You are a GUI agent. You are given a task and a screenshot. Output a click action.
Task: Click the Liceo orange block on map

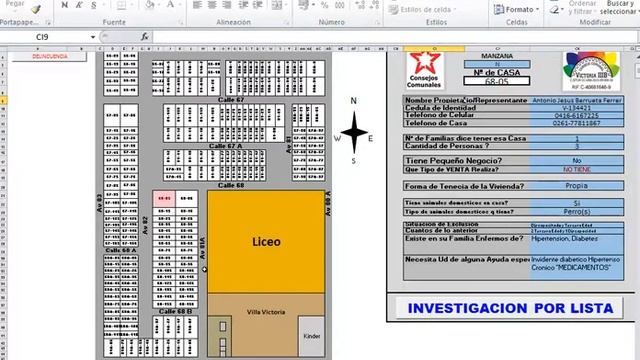[266, 242]
